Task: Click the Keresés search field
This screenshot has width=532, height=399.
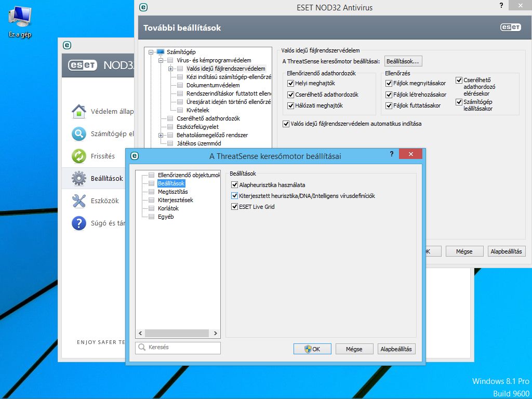Action: (178, 348)
